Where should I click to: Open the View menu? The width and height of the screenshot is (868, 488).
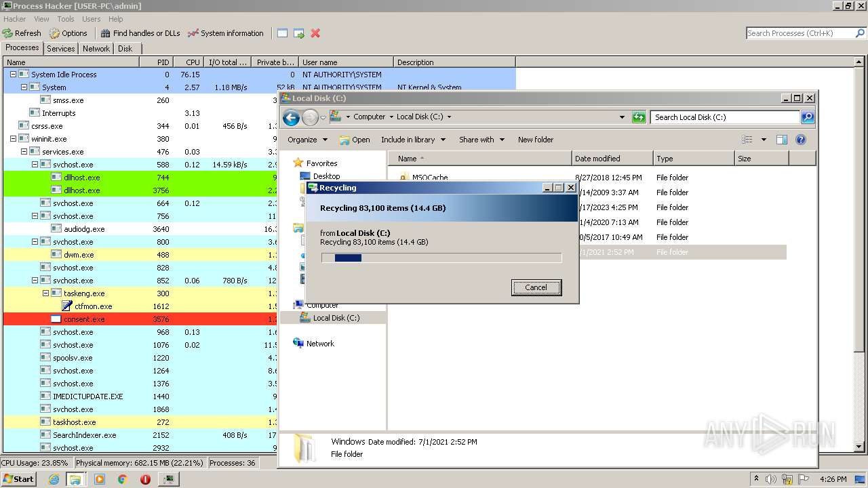coord(41,19)
